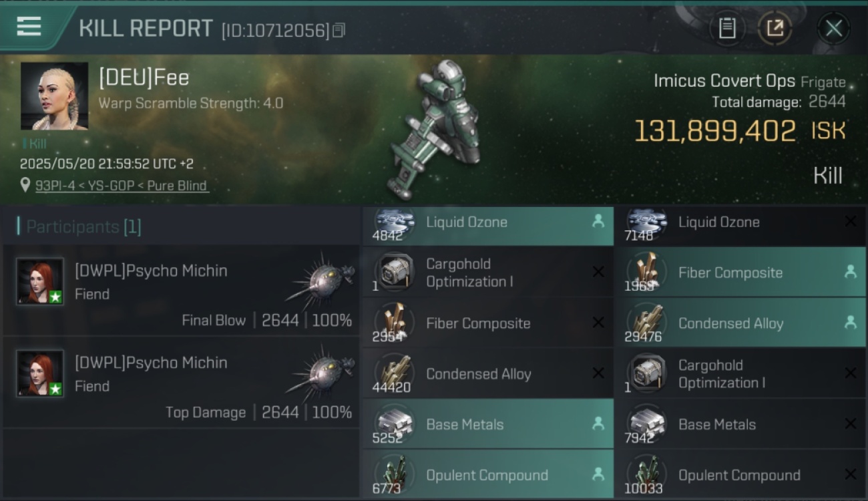The height and width of the screenshot is (501, 868).
Task: Close the kill report window
Action: pyautogui.click(x=833, y=28)
